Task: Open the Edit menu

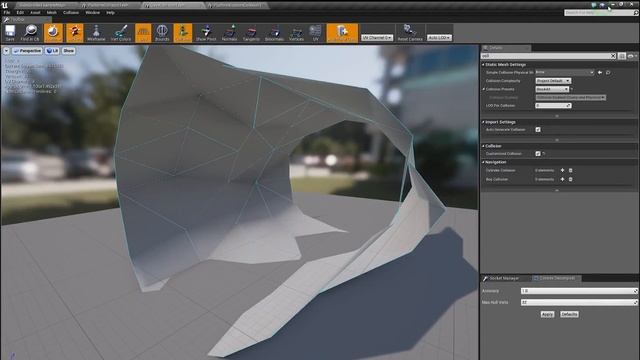Action: click(20, 13)
